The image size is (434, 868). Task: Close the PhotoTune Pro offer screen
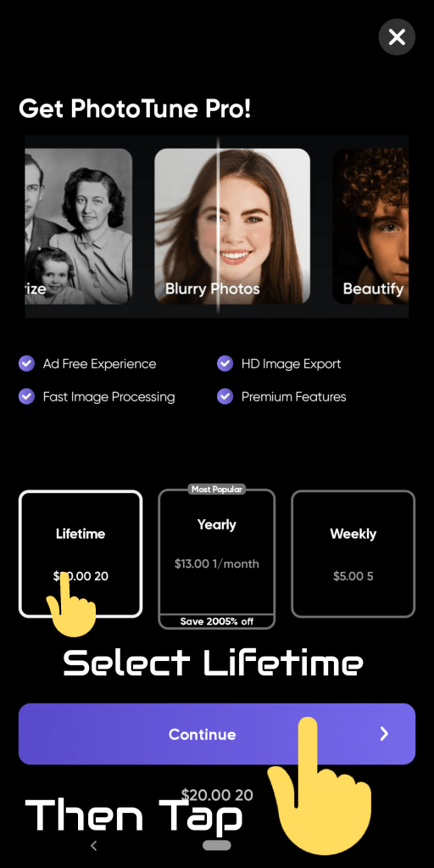coord(397,37)
